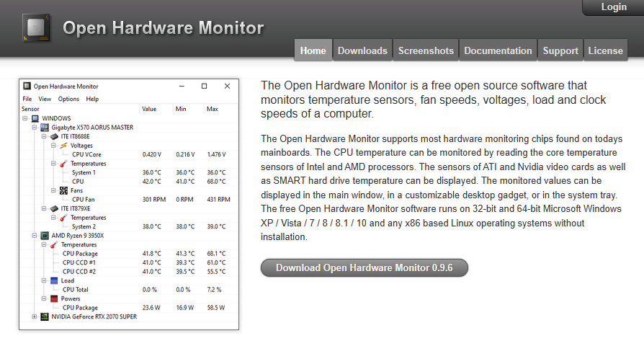Screen dimensions: 644x341
Task: Click the 7.2 % max load value
Action: click(214, 290)
